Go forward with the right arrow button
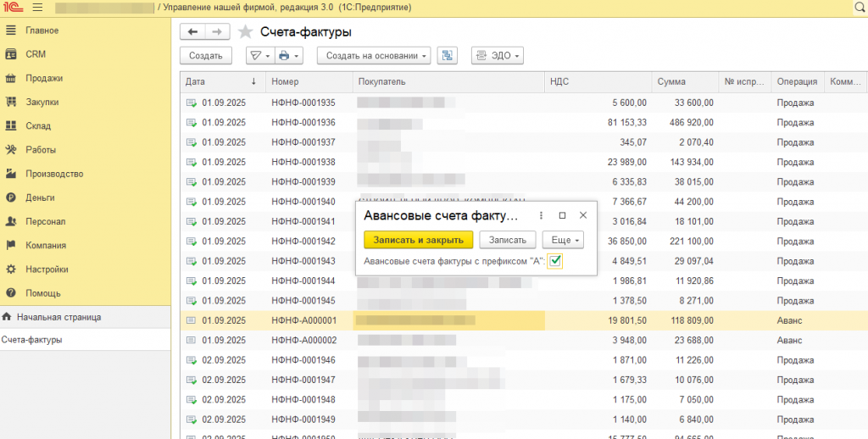This screenshot has width=868, height=439. coord(217,32)
